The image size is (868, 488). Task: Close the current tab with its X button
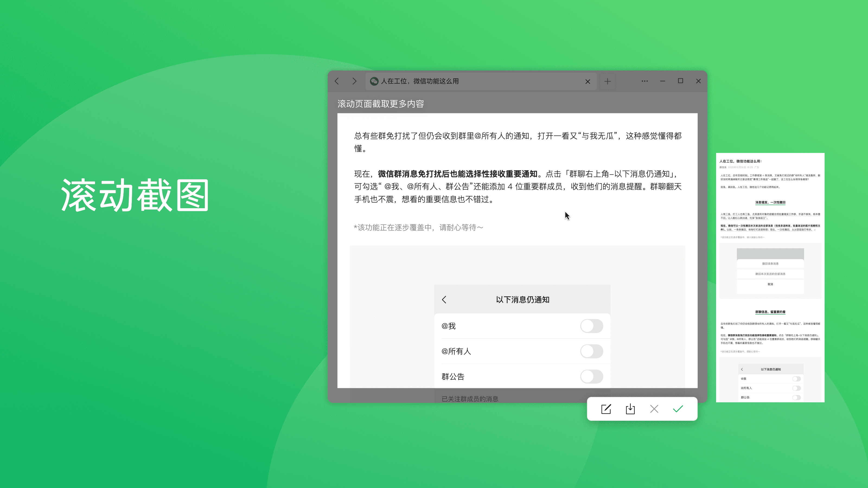tap(588, 81)
